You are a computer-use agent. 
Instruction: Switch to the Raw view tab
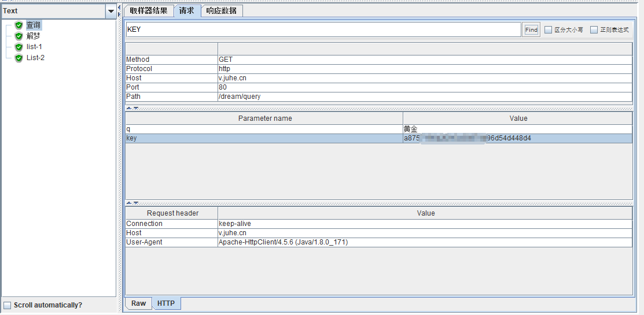(138, 303)
